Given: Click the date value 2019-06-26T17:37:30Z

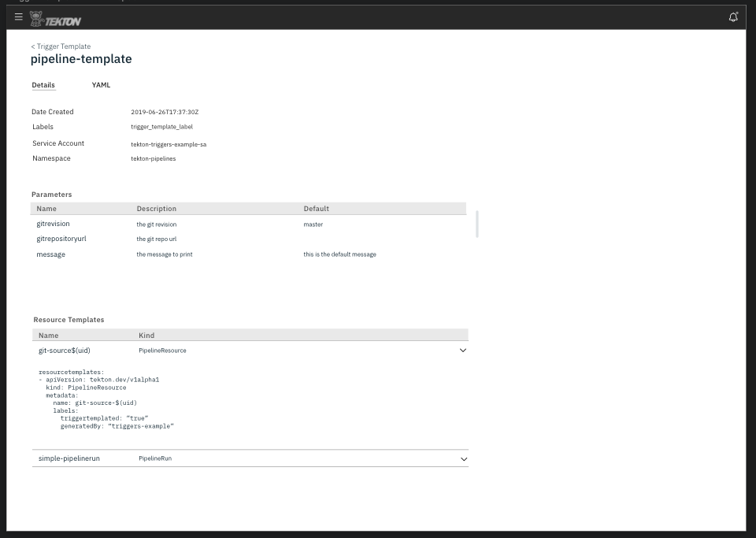Looking at the screenshot, I should click(x=165, y=112).
